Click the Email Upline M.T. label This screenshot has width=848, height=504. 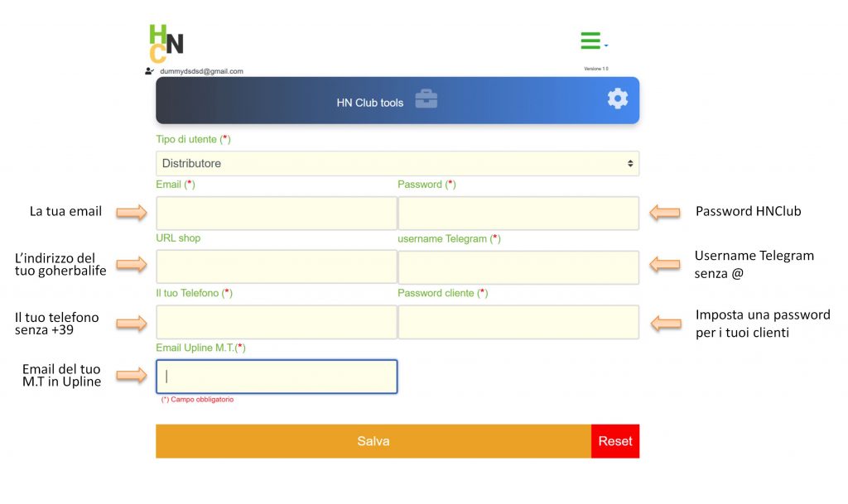(x=200, y=348)
